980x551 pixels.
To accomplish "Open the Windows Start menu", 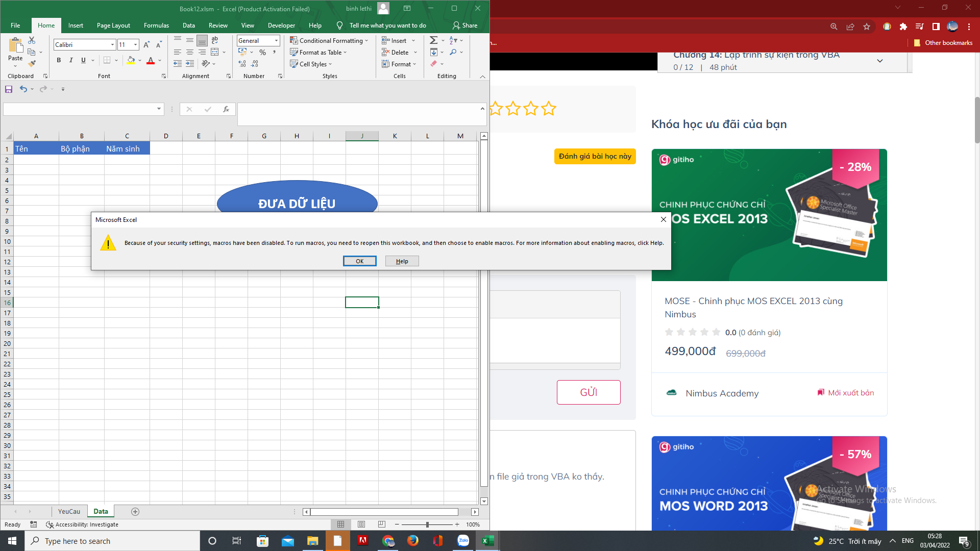I will [x=12, y=541].
